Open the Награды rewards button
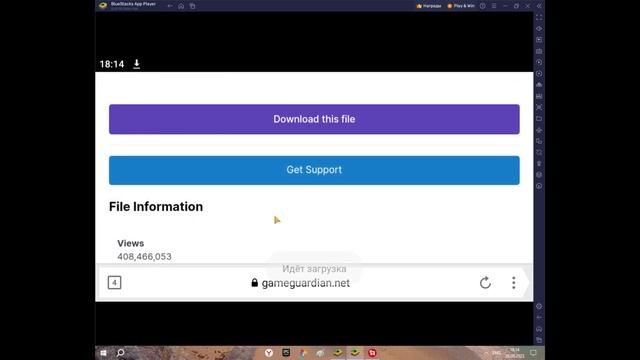The width and height of the screenshot is (640, 360). click(x=429, y=6)
